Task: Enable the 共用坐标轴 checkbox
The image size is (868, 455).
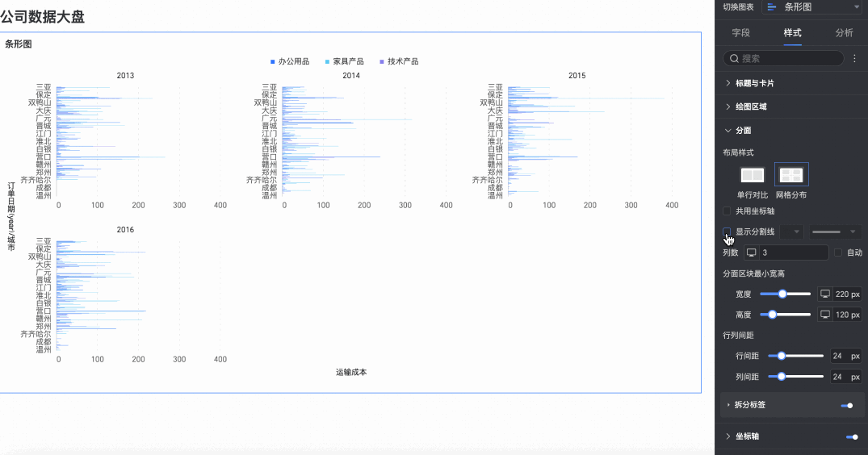Action: tap(727, 211)
